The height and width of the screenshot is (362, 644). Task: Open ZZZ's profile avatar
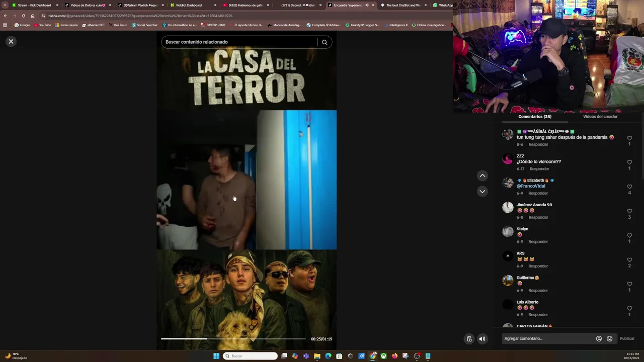coord(508,159)
